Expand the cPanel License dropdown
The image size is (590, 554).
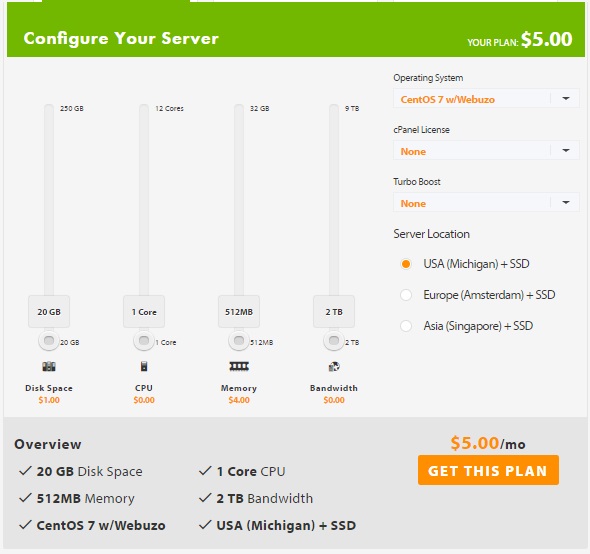point(486,151)
